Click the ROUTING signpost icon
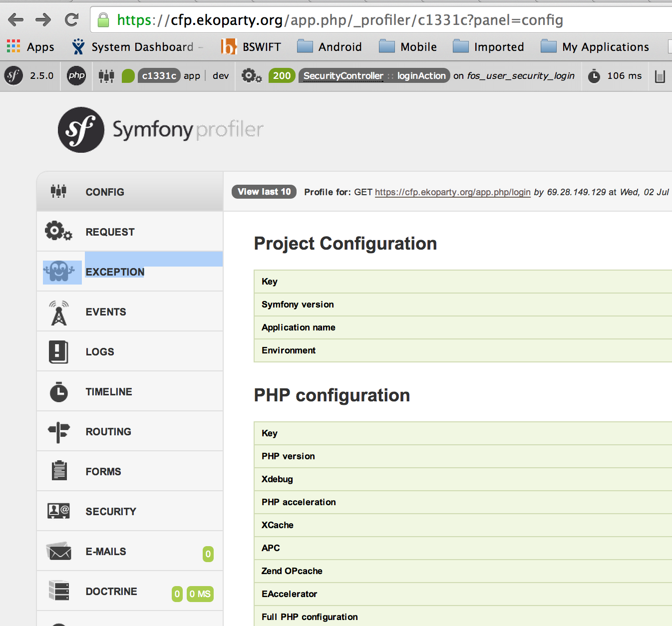 [x=59, y=432]
